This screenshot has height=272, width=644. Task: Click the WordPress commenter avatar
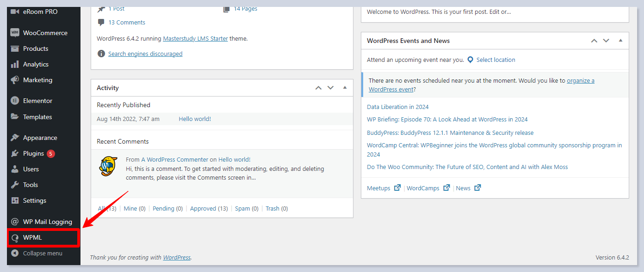pyautogui.click(x=108, y=166)
